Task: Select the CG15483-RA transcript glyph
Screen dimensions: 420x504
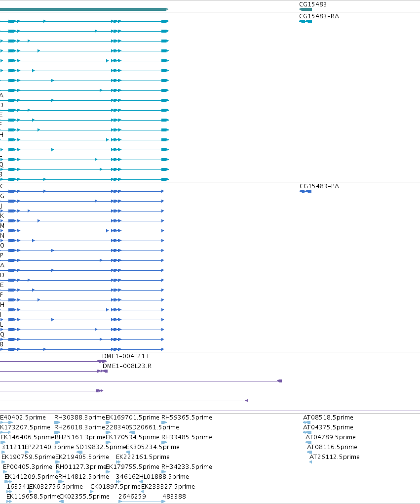Action: (305, 21)
